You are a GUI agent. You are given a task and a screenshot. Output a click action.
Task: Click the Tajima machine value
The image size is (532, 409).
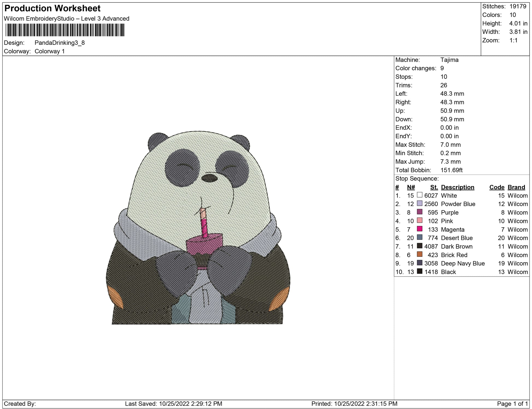click(x=449, y=60)
